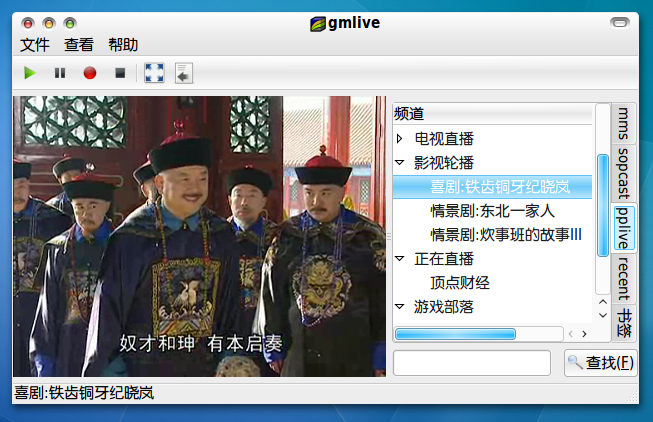This screenshot has width=653, height=422.
Task: Switch to the mms tab
Action: point(623,124)
